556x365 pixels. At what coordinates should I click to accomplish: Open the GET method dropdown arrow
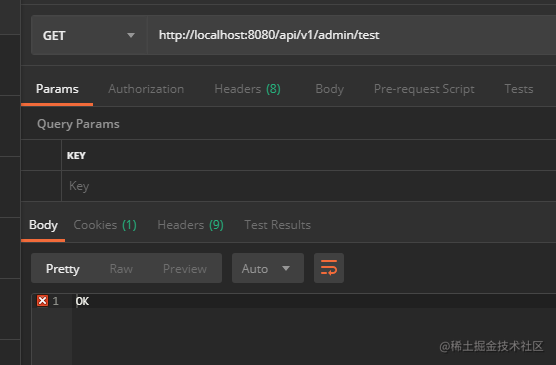(x=131, y=35)
